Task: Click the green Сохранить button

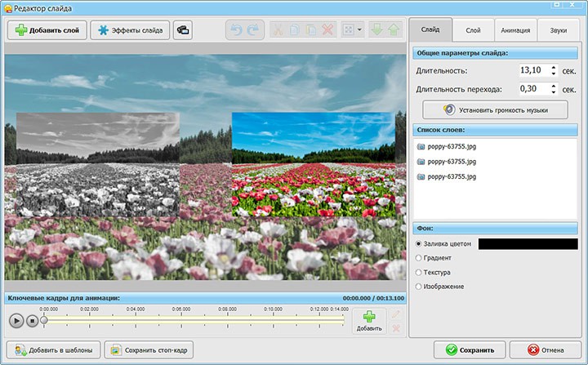Action: (469, 349)
